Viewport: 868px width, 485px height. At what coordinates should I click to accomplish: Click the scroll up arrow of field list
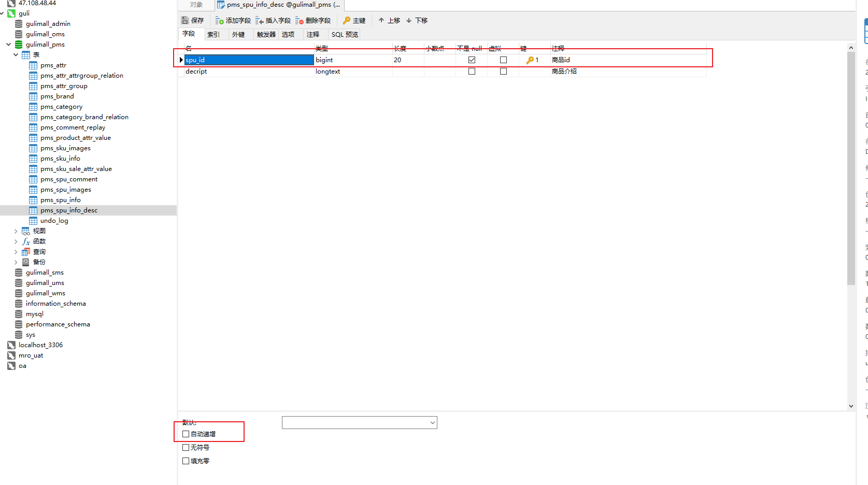pos(851,48)
